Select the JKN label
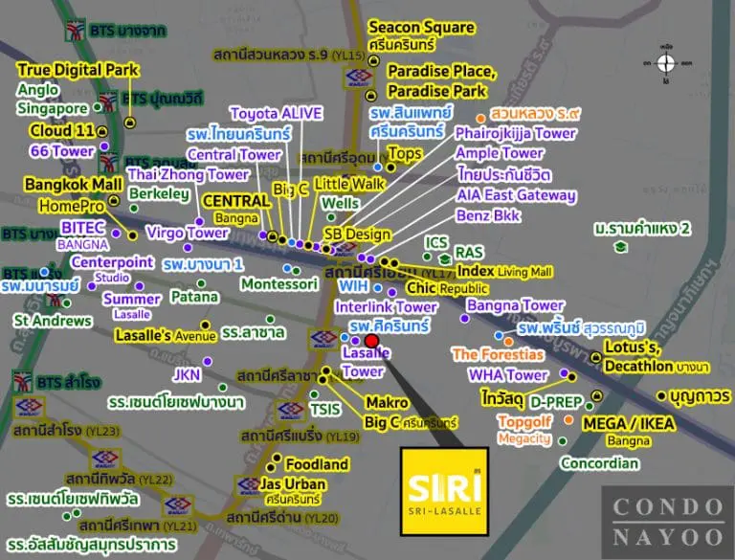Image resolution: width=735 pixels, height=560 pixels. 187,374
